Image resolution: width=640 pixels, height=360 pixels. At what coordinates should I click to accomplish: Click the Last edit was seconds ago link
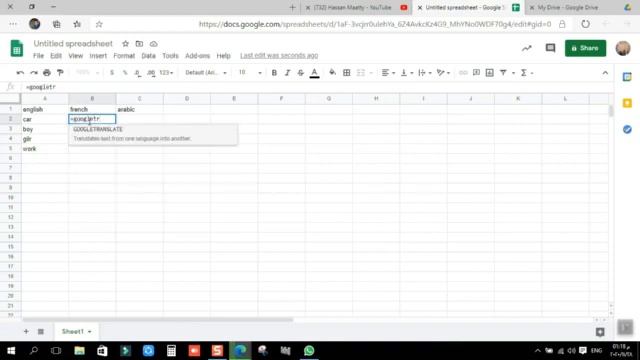[279, 56]
